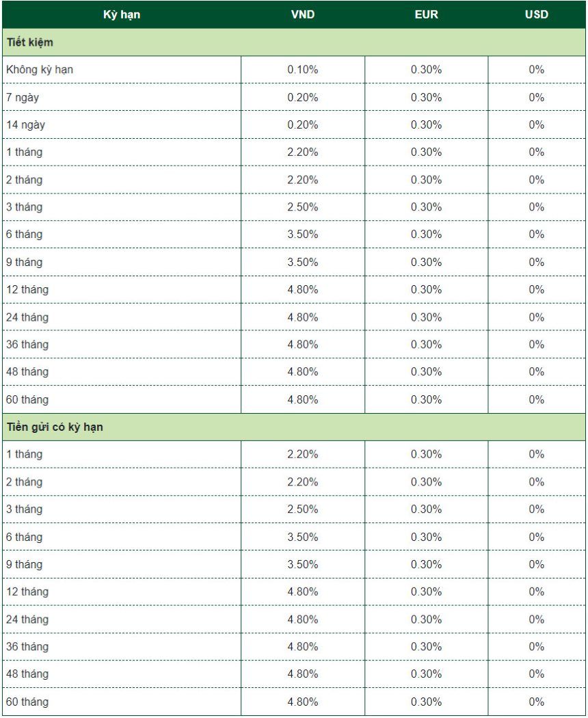
Task: Select the "14 ngày" term label
Action: click(x=25, y=125)
